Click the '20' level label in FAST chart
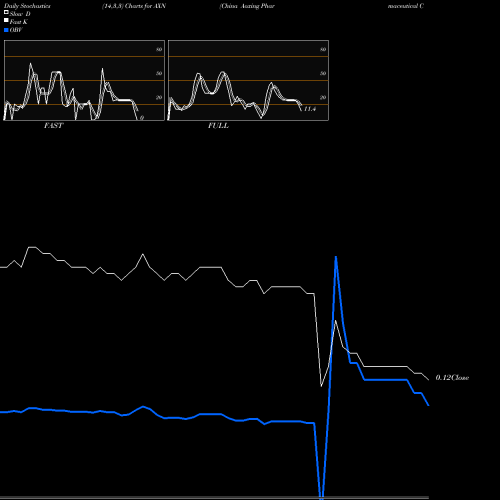This screenshot has height=500, width=500. (x=159, y=97)
